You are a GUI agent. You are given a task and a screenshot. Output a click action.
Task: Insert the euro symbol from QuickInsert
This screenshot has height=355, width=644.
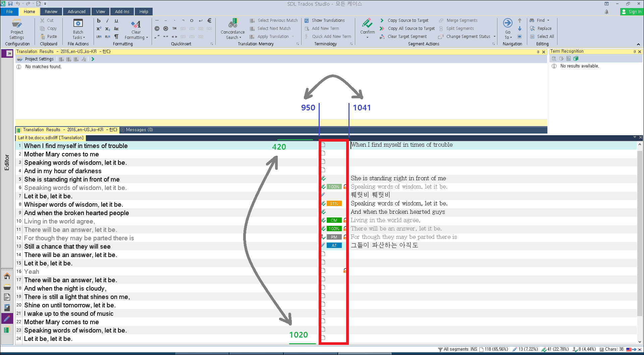click(209, 20)
